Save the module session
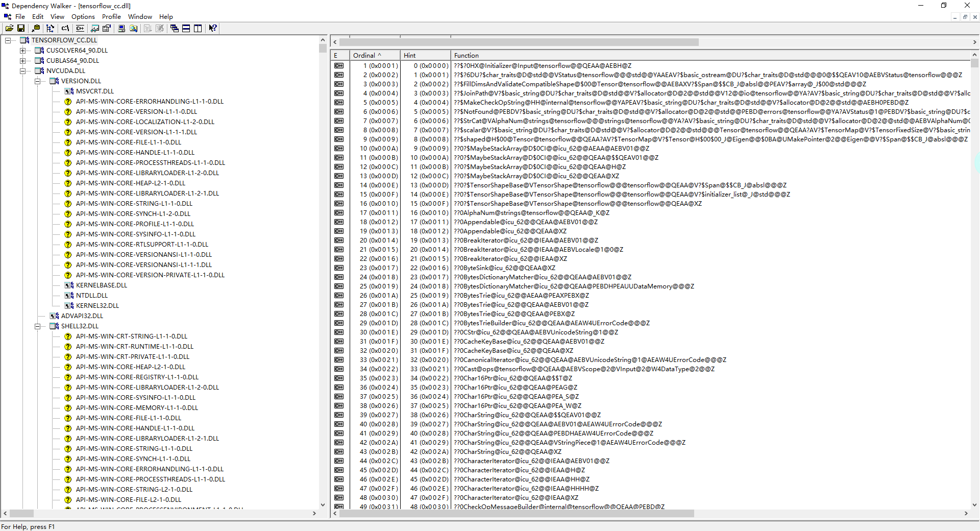Viewport: 980px width, 531px height. (x=21, y=28)
